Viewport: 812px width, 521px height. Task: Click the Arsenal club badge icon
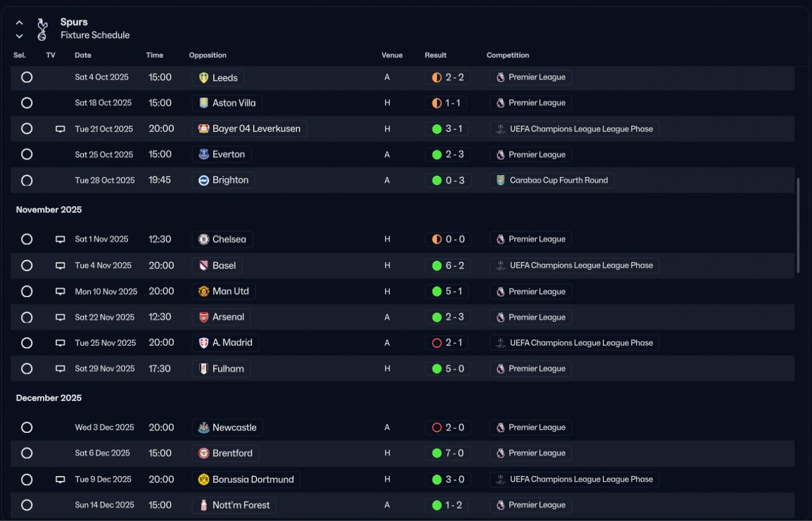click(x=204, y=317)
